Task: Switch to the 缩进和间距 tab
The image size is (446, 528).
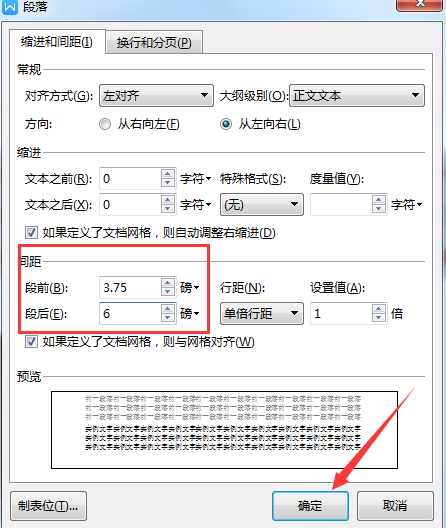Action: click(x=57, y=42)
